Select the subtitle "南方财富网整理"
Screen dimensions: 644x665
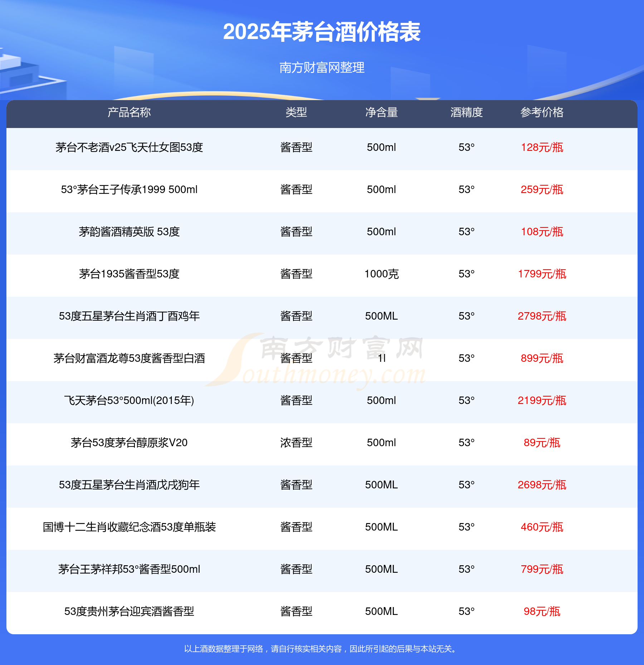click(322, 67)
